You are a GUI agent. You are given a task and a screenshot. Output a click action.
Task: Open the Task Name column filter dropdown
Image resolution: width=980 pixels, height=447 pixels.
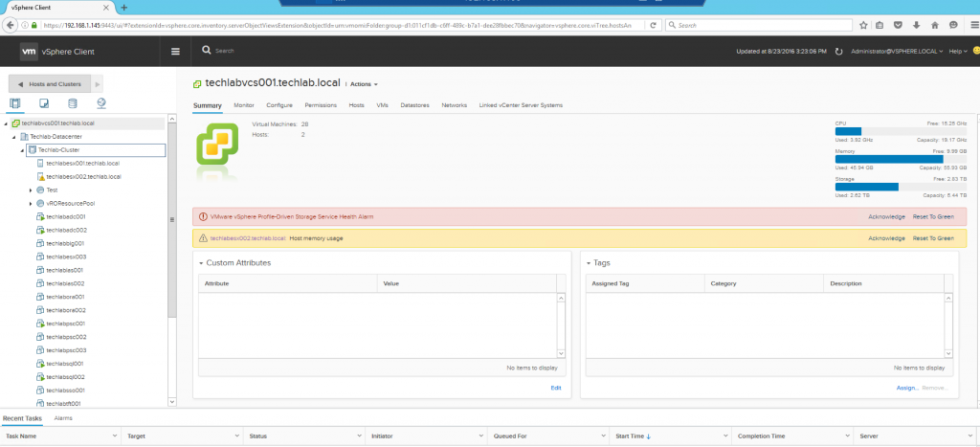click(x=115, y=436)
